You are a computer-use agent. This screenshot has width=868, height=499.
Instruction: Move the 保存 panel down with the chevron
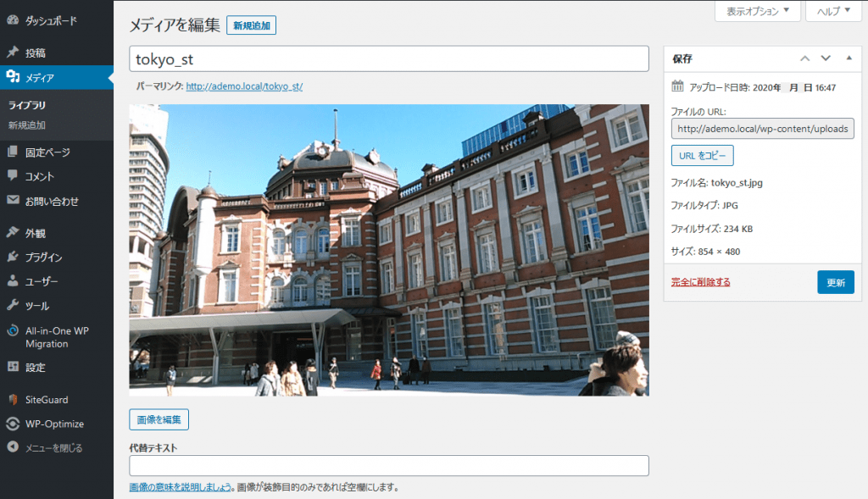(x=826, y=58)
